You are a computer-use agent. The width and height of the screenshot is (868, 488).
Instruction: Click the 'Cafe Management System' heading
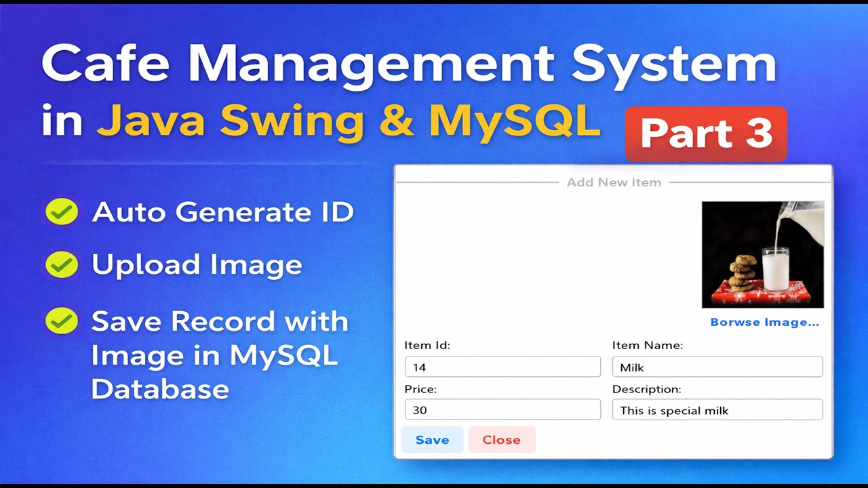[409, 65]
